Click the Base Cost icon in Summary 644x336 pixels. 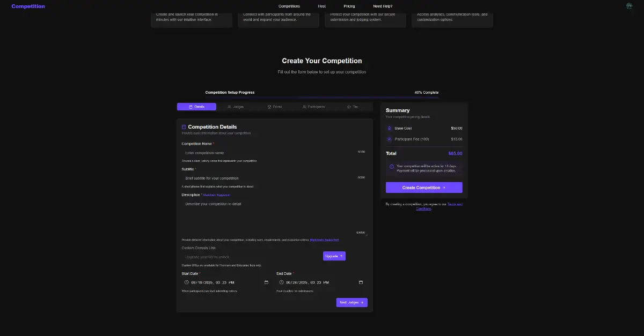pos(390,128)
